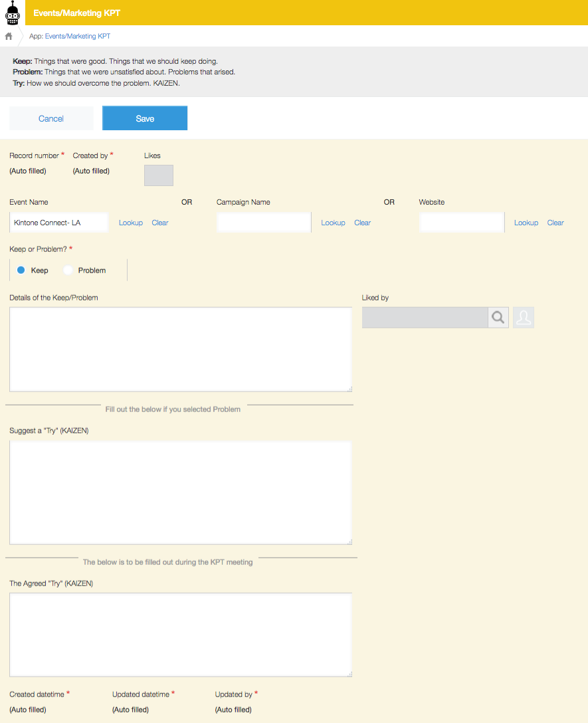Click The Agreed "Try" (KAIZEN) text area
Screen dimensions: 588x723
[180, 635]
